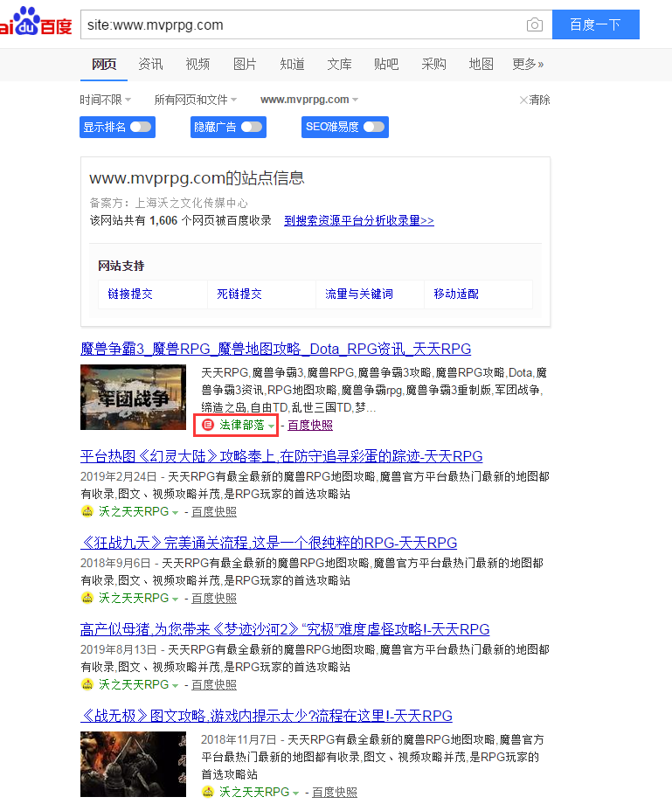Viewport: 672px width, 804px height.
Task: Open the 流量与关键词 support link
Action: (x=359, y=294)
